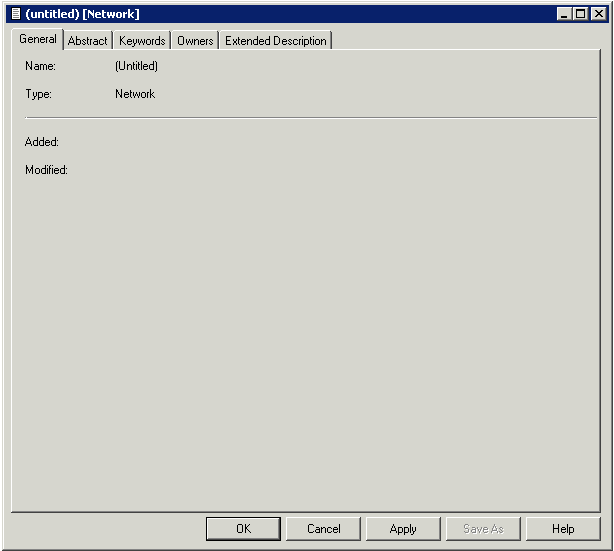Apply changes with the Apply button
This screenshot has width=614, height=551.
[x=403, y=529]
